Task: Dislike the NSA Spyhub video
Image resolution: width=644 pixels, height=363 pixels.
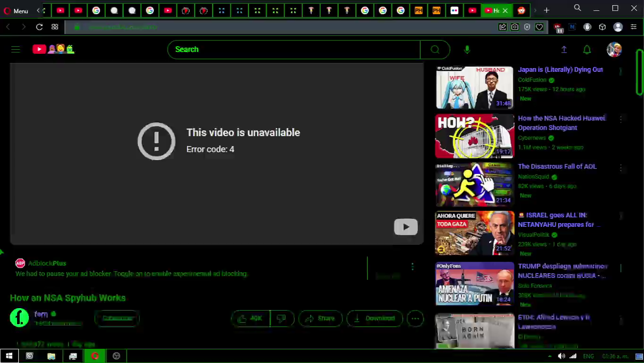Action: [282, 318]
